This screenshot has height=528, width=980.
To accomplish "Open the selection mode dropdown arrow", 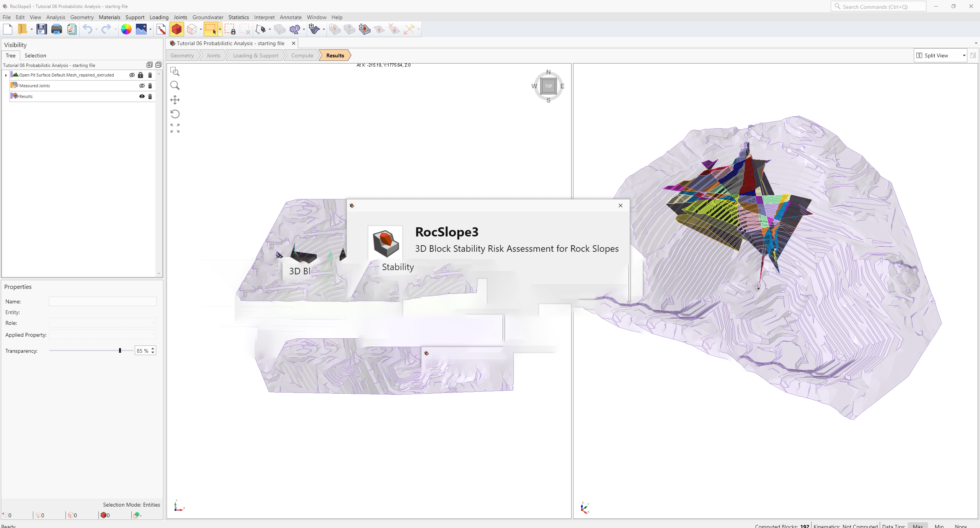I will coord(220,29).
